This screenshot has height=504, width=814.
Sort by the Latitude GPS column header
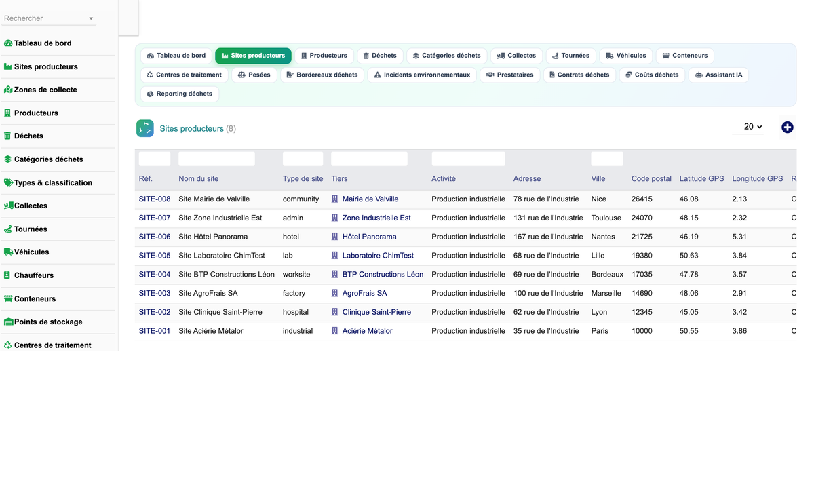701,179
